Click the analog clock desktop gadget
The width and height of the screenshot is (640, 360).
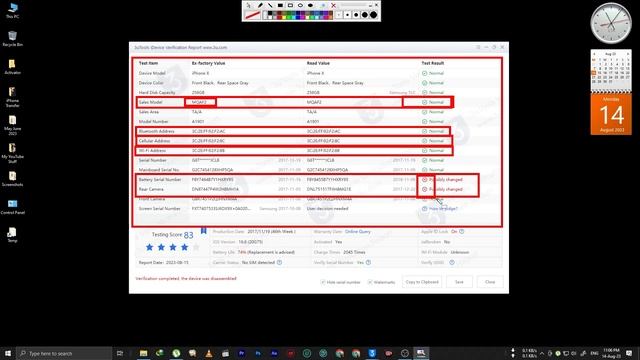pos(611,23)
